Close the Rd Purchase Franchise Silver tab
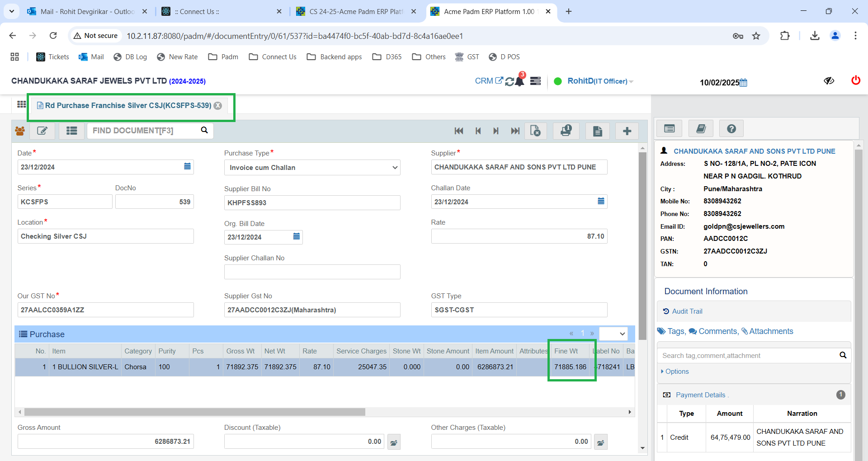The image size is (868, 461). coord(218,105)
